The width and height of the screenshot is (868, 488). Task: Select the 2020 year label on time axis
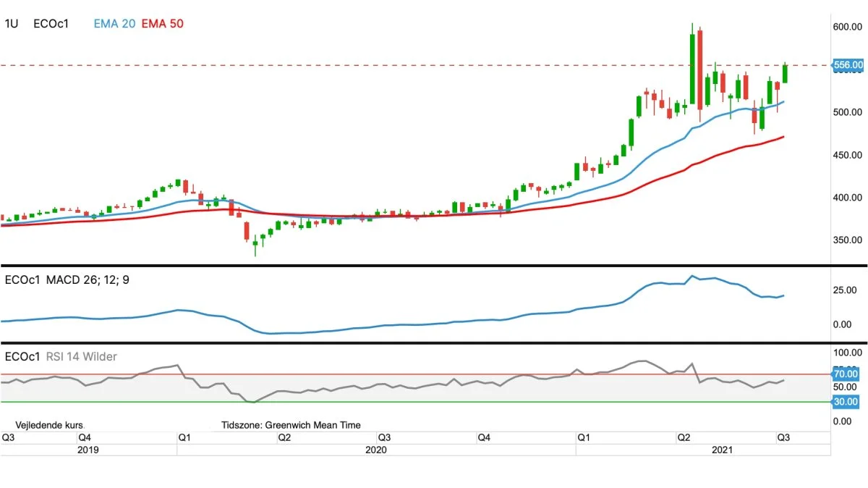click(x=376, y=450)
